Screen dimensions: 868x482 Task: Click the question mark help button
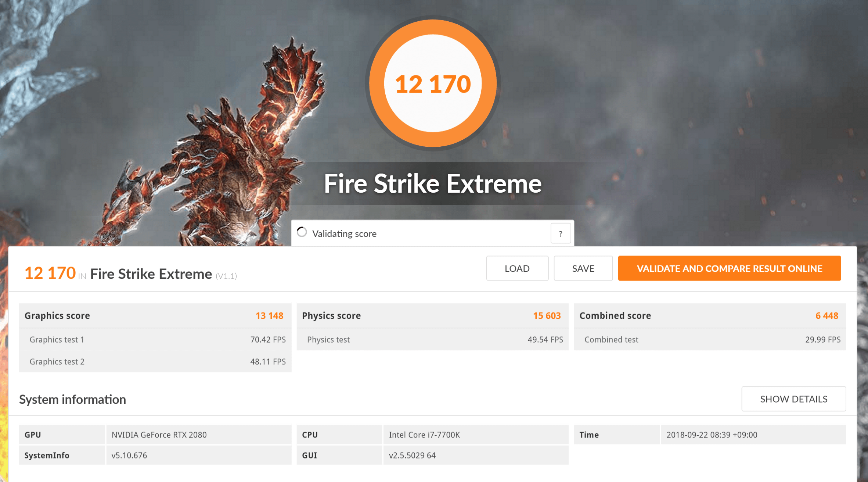coord(561,233)
